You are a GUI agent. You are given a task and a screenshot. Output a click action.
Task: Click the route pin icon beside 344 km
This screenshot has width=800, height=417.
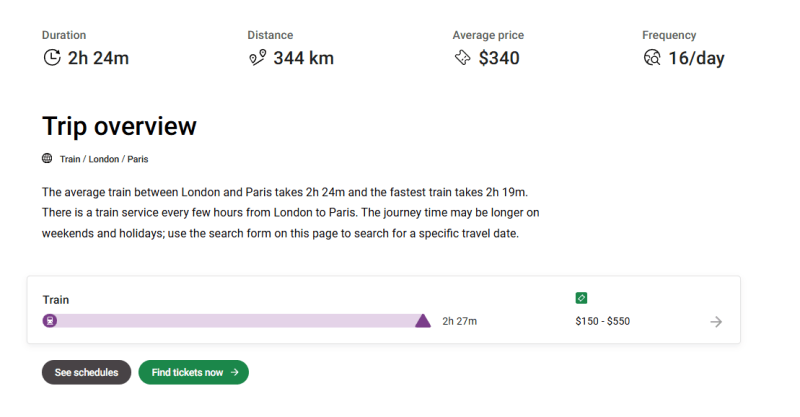(257, 58)
